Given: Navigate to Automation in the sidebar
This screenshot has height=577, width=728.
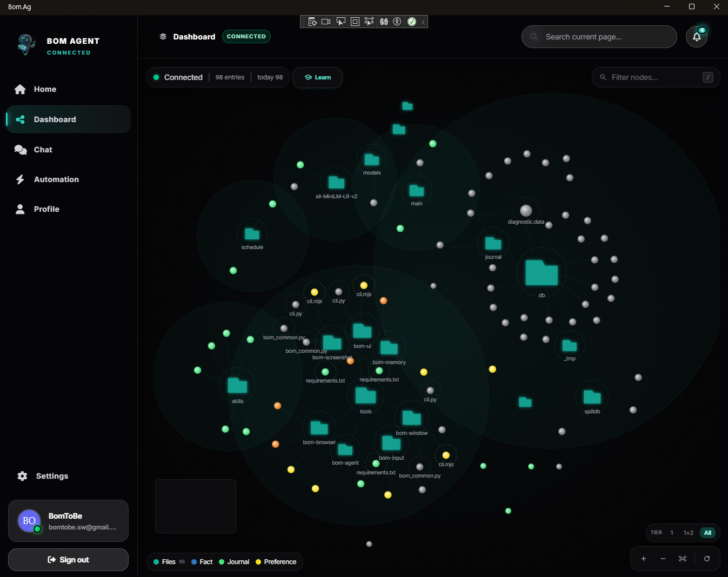Looking at the screenshot, I should tap(56, 179).
